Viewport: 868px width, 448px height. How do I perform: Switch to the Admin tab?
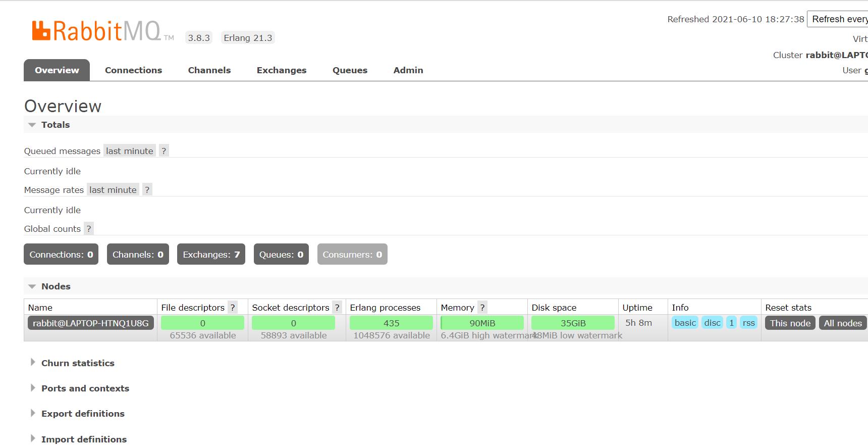click(x=408, y=70)
